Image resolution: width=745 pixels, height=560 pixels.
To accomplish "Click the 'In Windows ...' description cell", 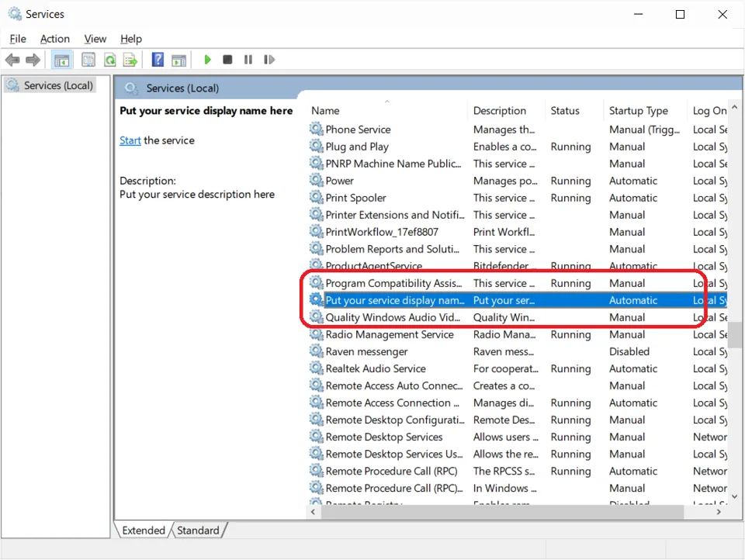I will (x=504, y=489).
